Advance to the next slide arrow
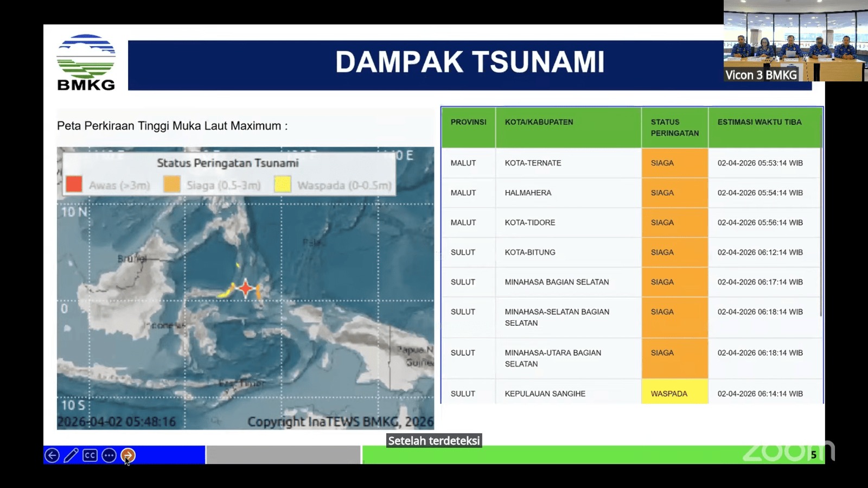The width and height of the screenshot is (868, 488). pos(128,455)
